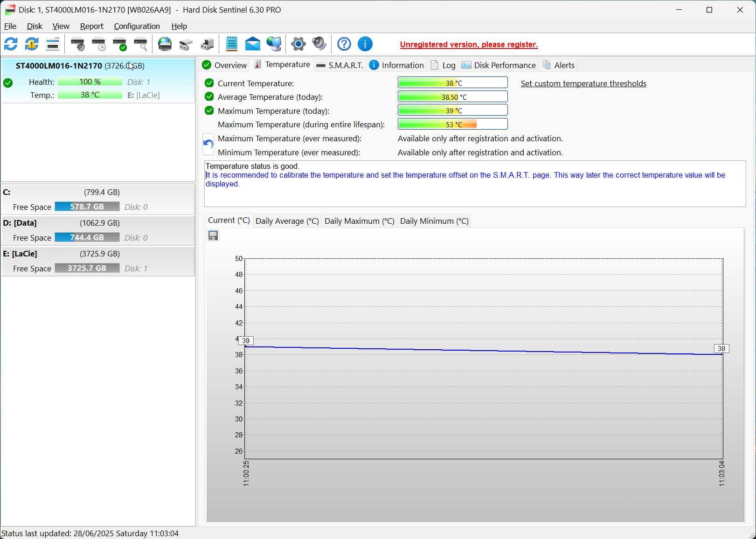Click the 38 °C temp bar in disk panel
This screenshot has width=756, height=539.
point(90,95)
